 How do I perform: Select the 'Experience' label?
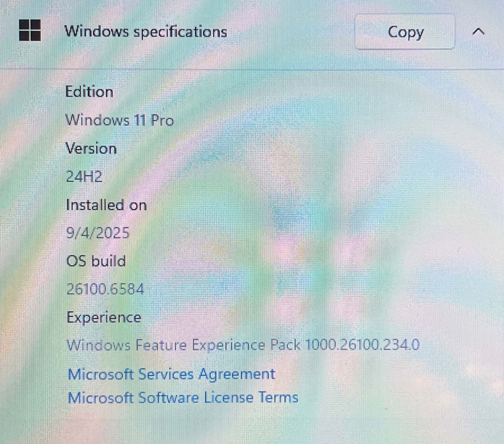tap(104, 318)
